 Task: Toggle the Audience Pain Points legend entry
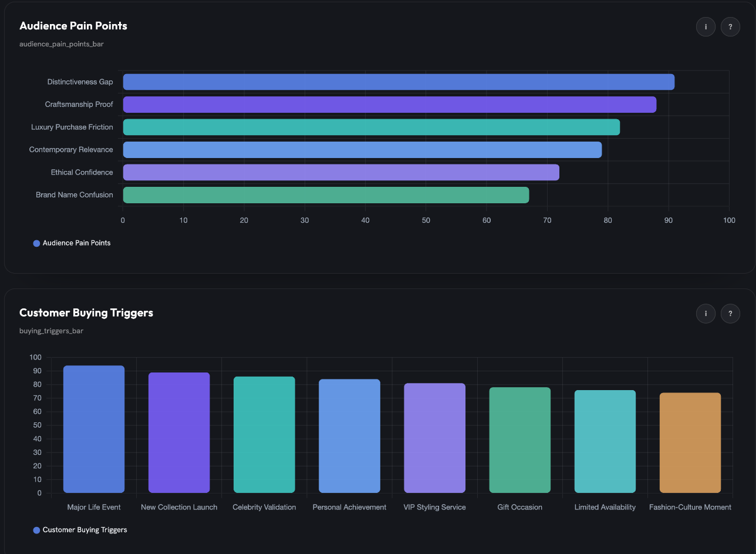[72, 243]
